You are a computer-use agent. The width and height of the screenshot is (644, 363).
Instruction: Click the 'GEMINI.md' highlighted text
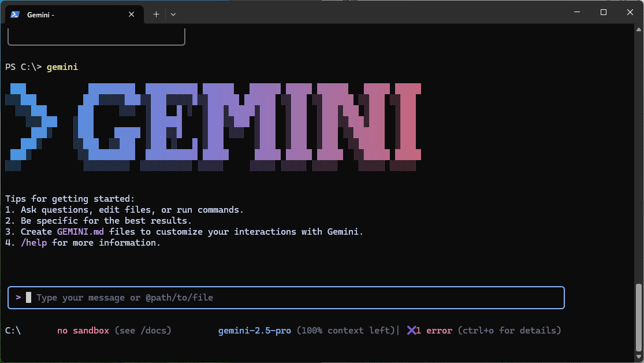click(x=80, y=232)
